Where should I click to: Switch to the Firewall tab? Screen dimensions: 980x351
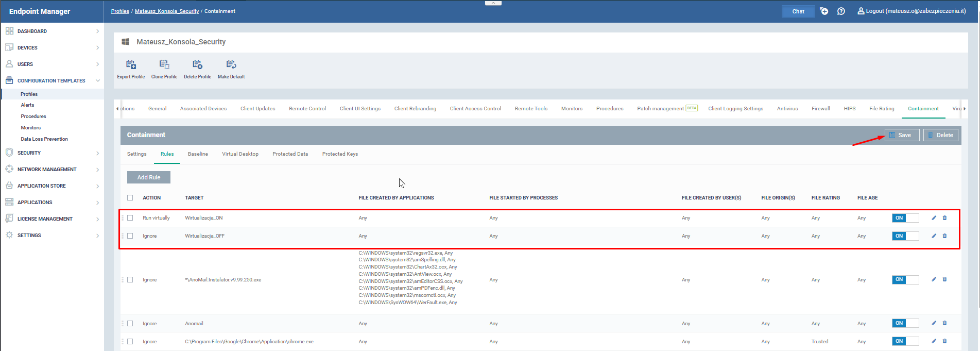[x=820, y=109]
